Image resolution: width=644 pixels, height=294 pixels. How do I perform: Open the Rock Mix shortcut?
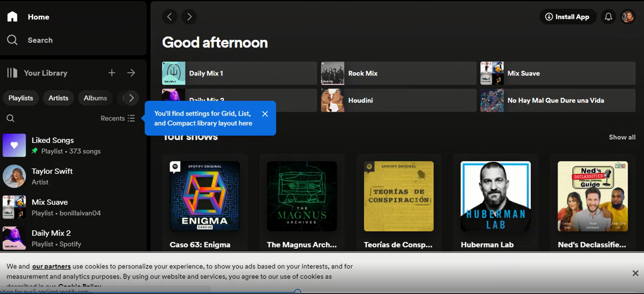[x=399, y=73]
